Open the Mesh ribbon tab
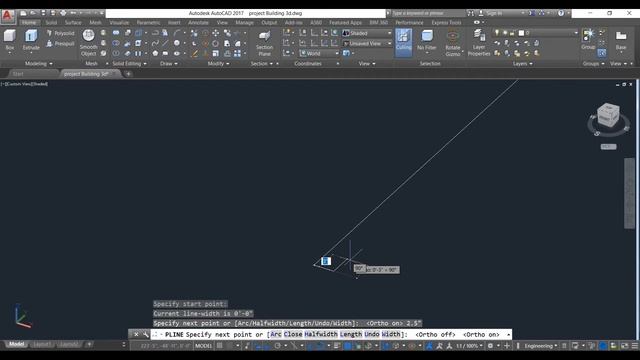This screenshot has height=360, width=640. pyautogui.click(x=96, y=22)
